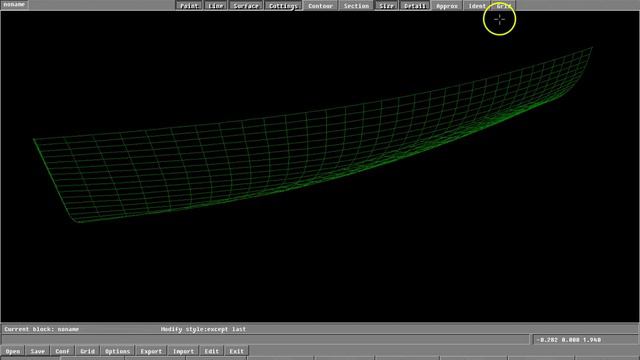The image size is (640, 360).
Task: Open the Conf settings button
Action: (x=62, y=351)
